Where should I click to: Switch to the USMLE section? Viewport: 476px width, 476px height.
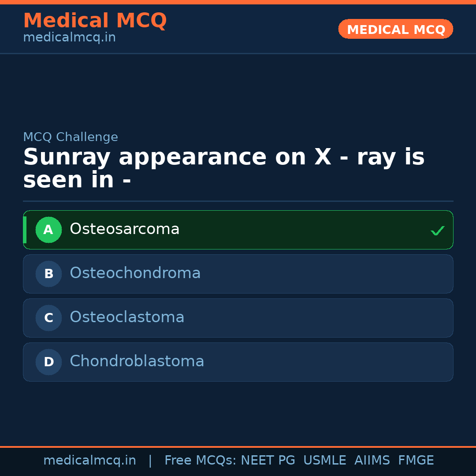tap(325, 460)
